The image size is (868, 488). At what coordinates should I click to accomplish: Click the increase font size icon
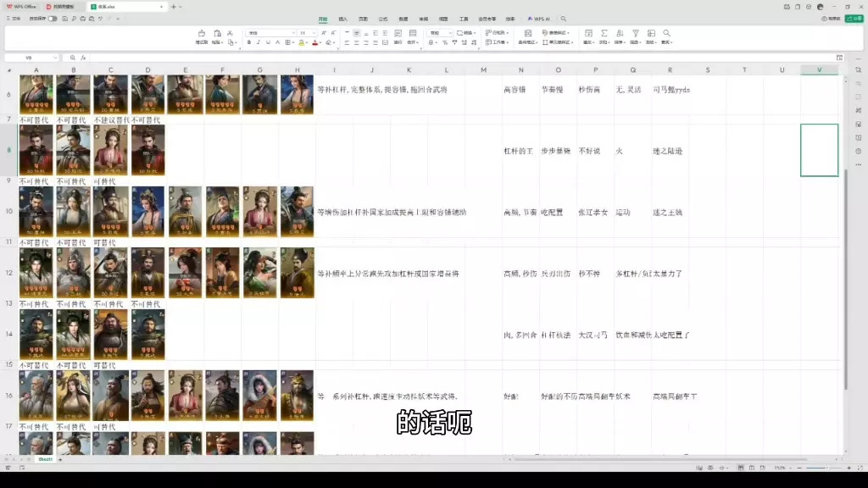coord(324,33)
